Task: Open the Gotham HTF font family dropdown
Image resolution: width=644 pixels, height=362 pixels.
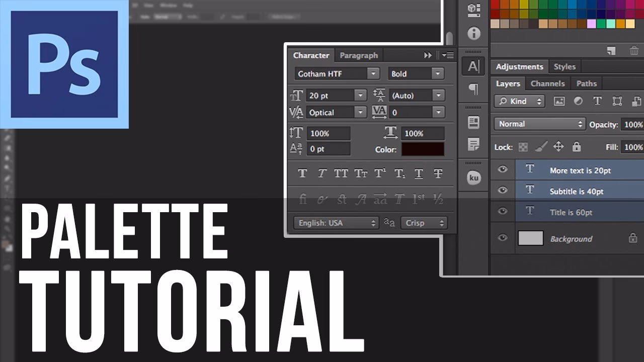Action: (x=373, y=73)
